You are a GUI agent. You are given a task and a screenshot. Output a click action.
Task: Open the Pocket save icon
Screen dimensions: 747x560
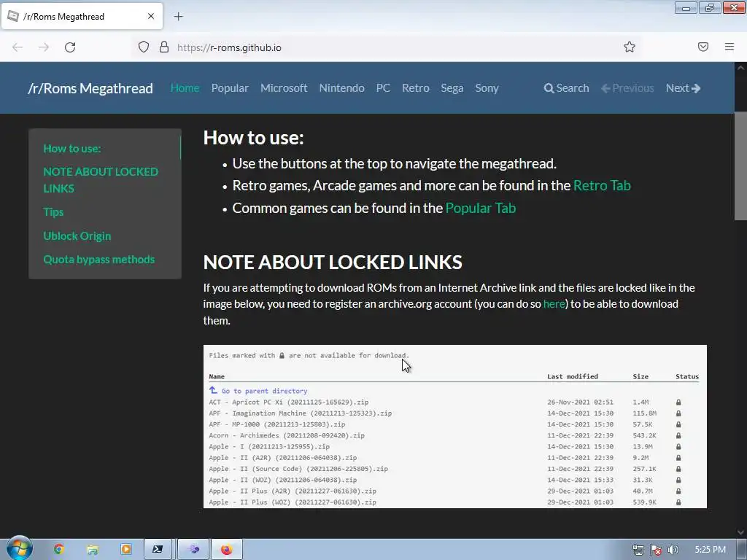point(703,47)
